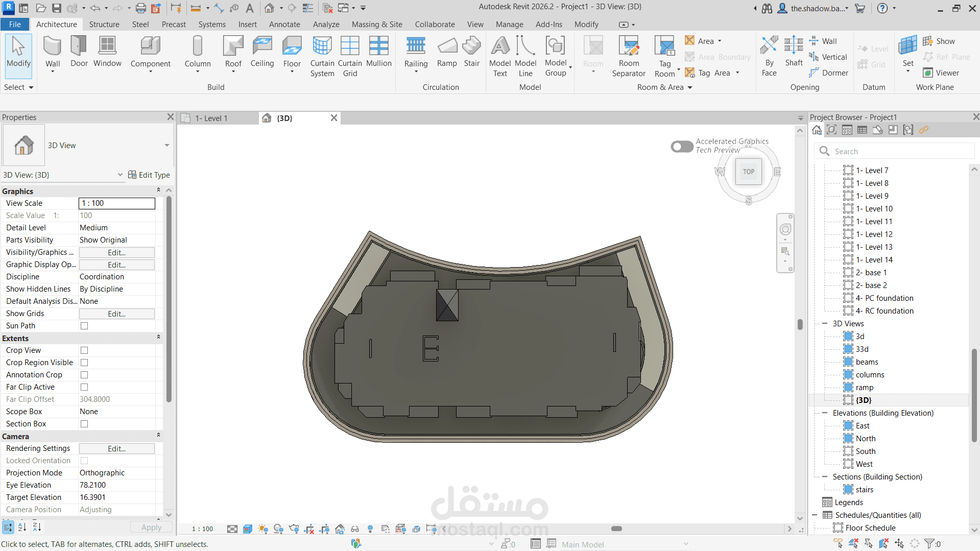Select the Floor tool
This screenshot has height=551, width=980.
(292, 53)
